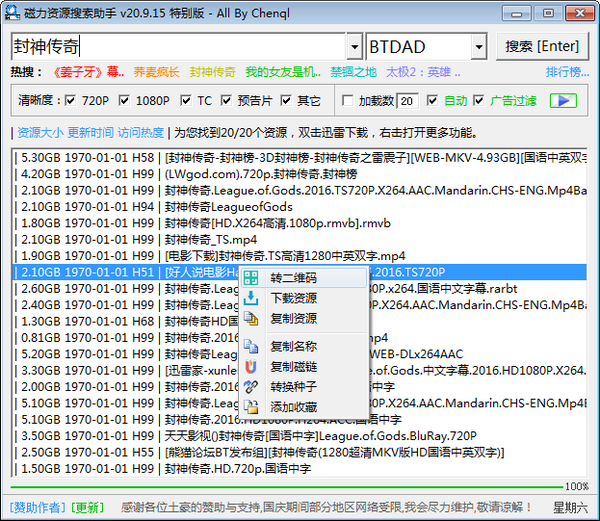The height and width of the screenshot is (521, 600).
Task: Click the magnet link icon
Action: pos(251,366)
